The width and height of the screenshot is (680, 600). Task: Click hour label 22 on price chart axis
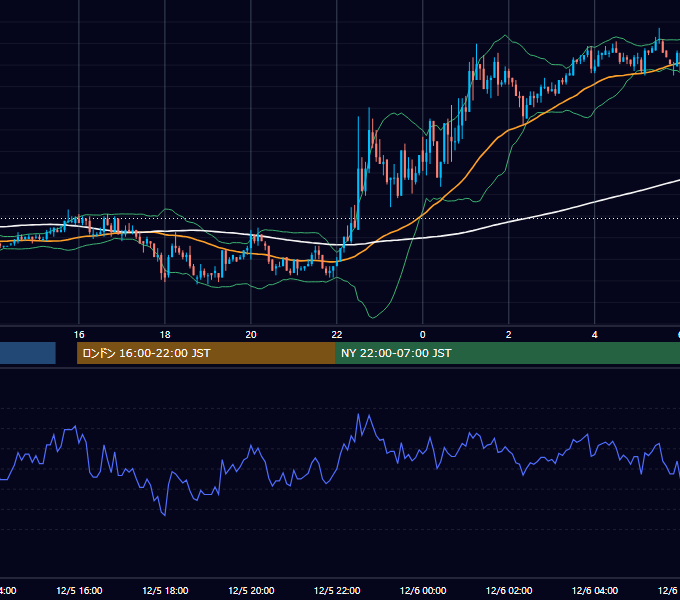[337, 335]
